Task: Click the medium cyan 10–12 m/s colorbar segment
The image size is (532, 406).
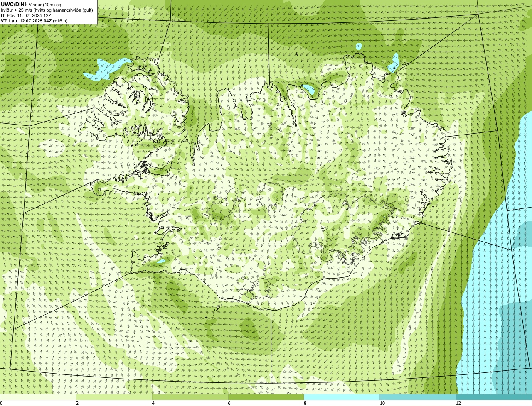Action: 418,397
